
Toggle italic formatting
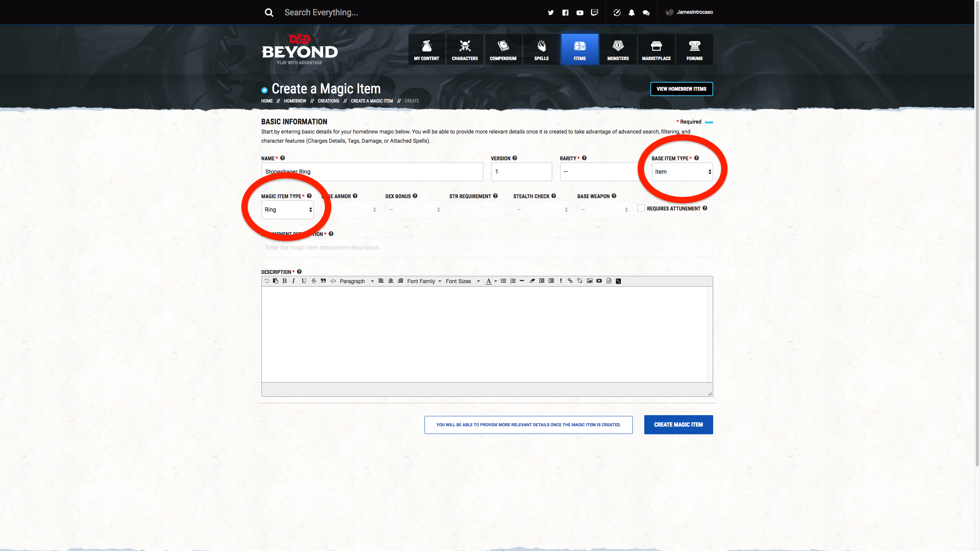coord(294,281)
